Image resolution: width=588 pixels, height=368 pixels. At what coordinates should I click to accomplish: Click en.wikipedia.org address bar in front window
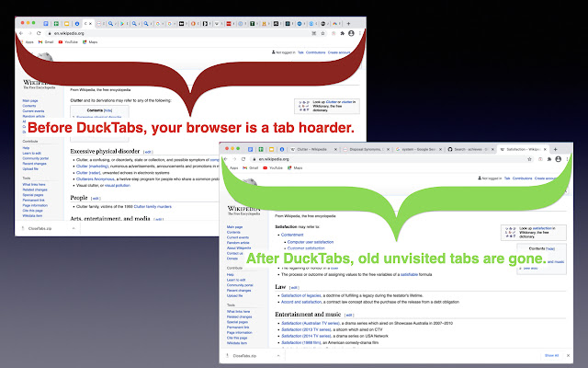tap(388, 159)
